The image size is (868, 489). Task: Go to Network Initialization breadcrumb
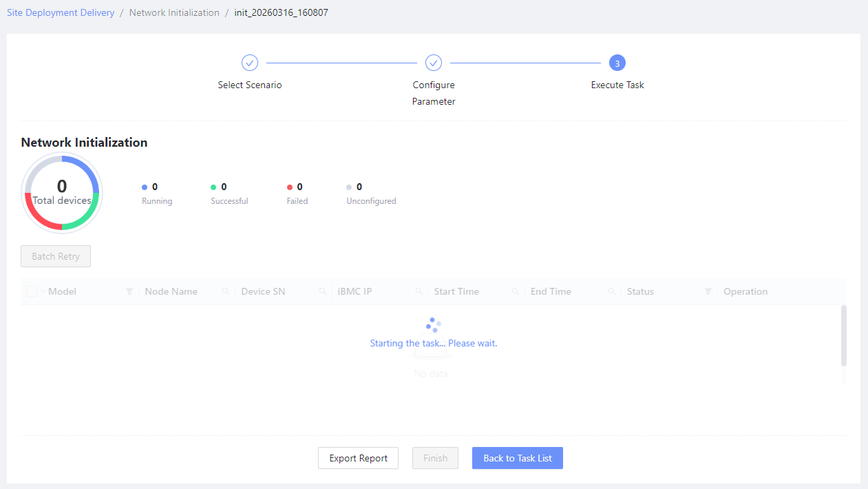click(174, 12)
